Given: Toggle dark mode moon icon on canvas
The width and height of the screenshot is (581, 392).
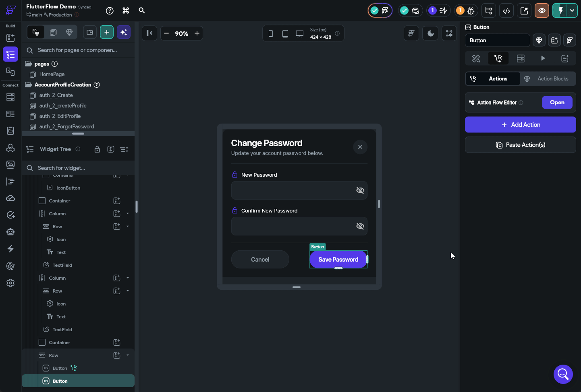Looking at the screenshot, I should coord(431,33).
